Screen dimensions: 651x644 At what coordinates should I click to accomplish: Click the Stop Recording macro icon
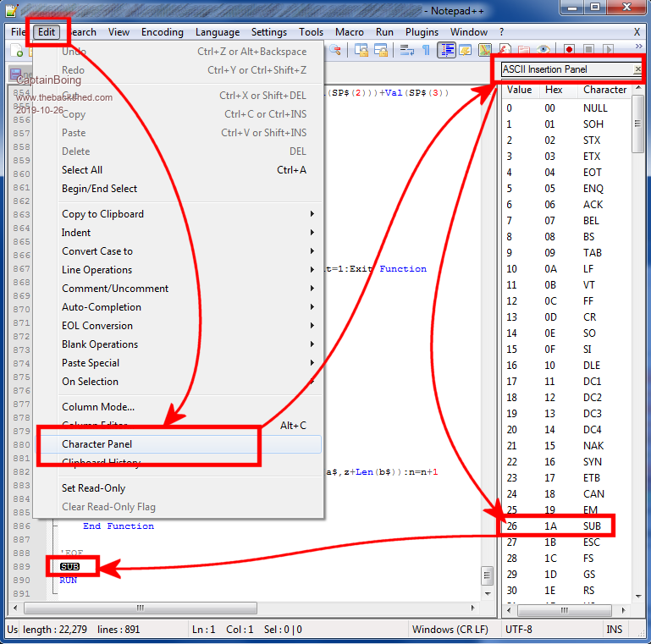(589, 51)
